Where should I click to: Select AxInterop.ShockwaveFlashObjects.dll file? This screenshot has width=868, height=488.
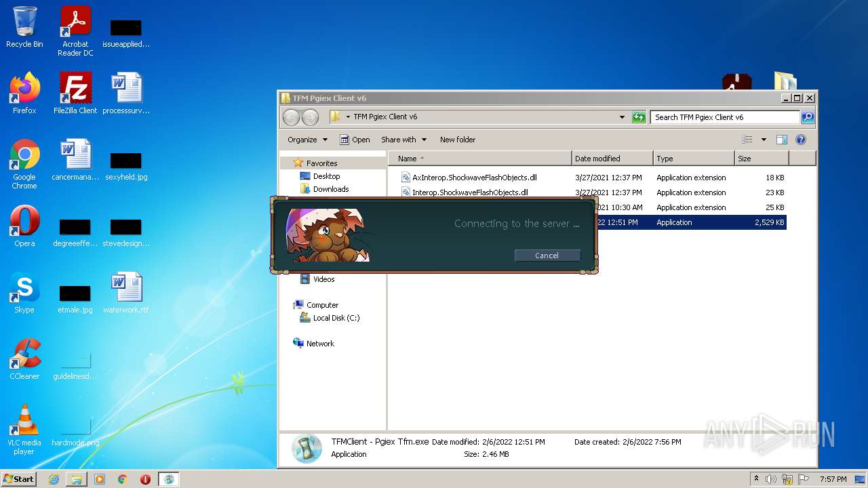coord(475,178)
